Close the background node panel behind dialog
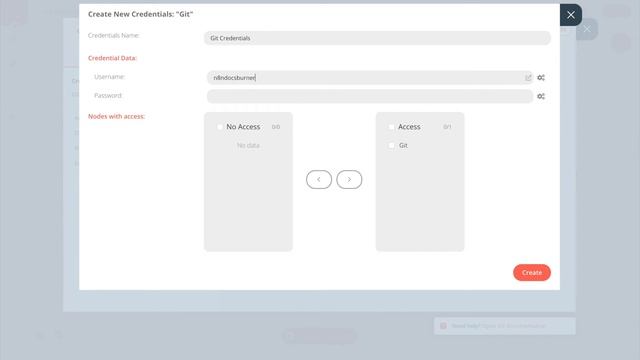Image resolution: width=640 pixels, height=360 pixels. pos(587,29)
